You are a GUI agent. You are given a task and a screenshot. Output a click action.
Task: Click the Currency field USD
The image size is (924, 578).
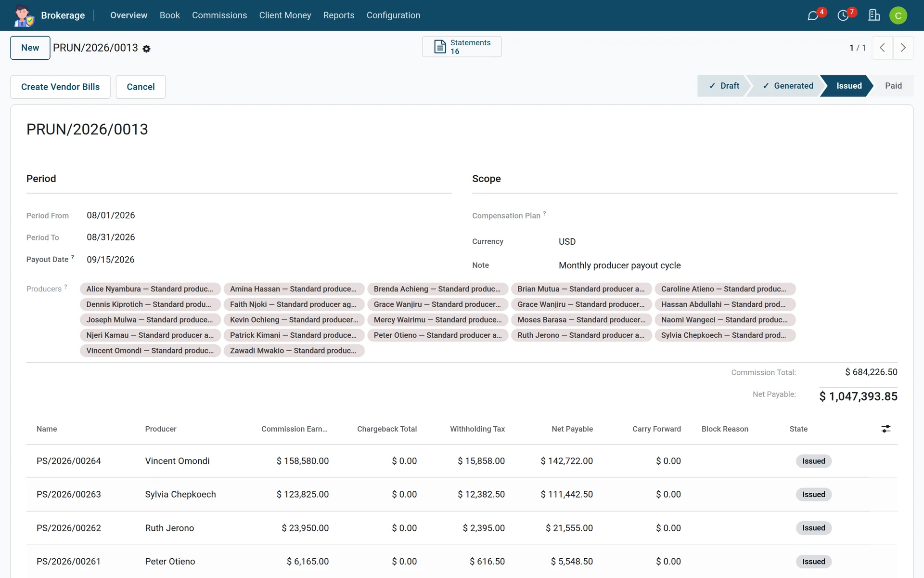567,241
